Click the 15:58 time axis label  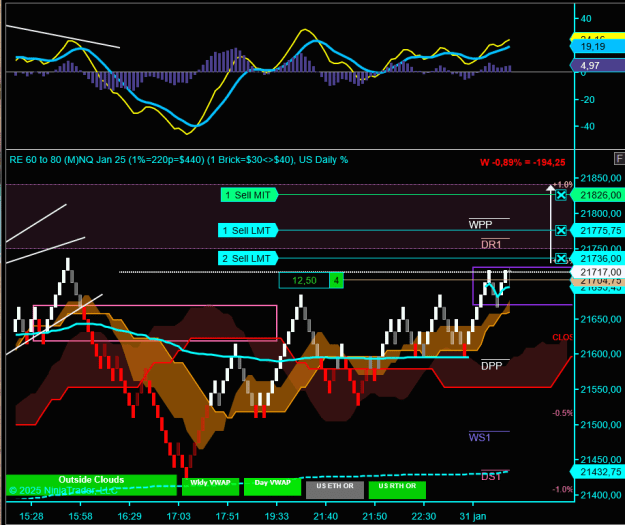click(x=80, y=516)
